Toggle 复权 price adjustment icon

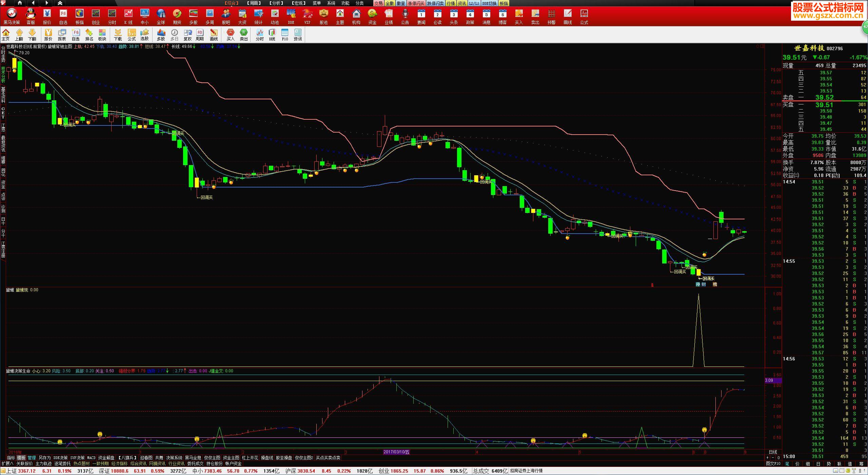click(x=188, y=35)
